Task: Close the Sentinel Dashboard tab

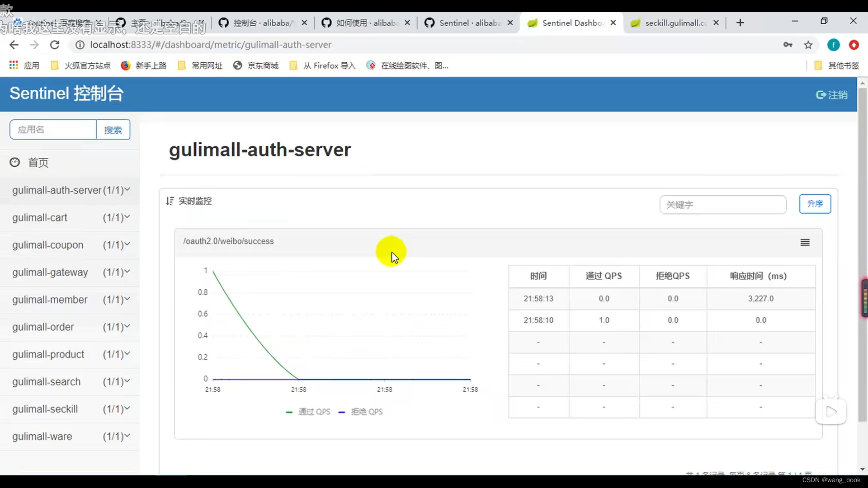Action: coord(613,23)
